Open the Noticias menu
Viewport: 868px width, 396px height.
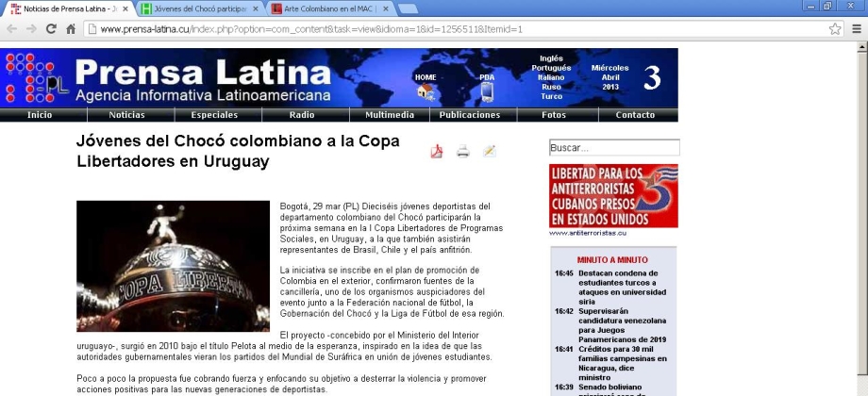tap(126, 115)
